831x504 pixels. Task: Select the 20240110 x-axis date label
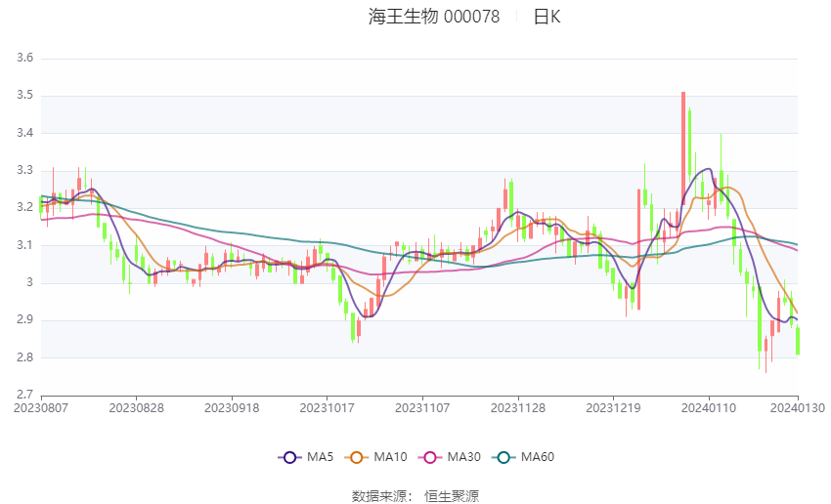pos(709,408)
